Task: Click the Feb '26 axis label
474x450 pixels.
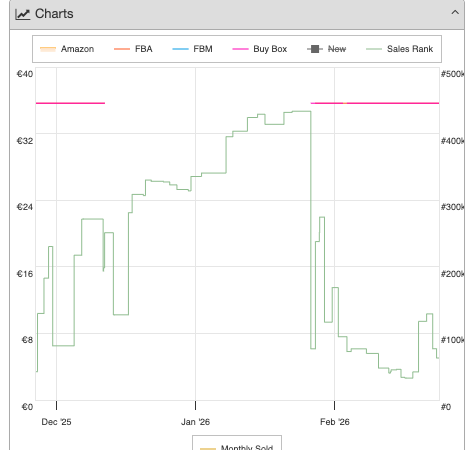Action: pyautogui.click(x=335, y=422)
